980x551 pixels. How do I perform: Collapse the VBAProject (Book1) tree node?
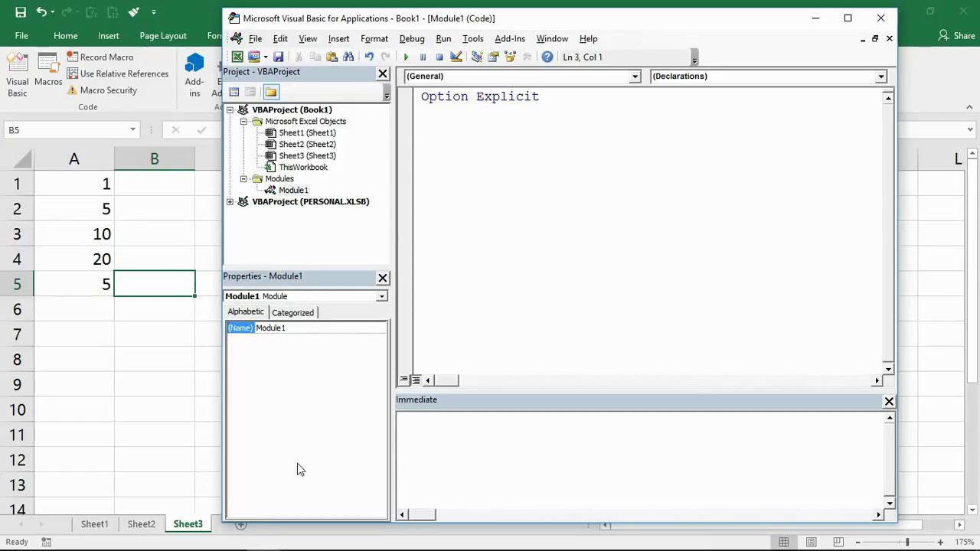[230, 110]
